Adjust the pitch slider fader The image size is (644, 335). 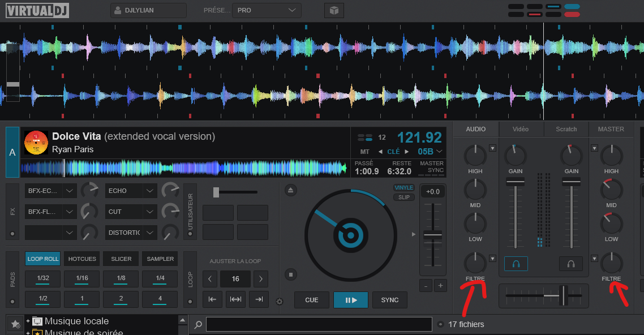(x=433, y=235)
